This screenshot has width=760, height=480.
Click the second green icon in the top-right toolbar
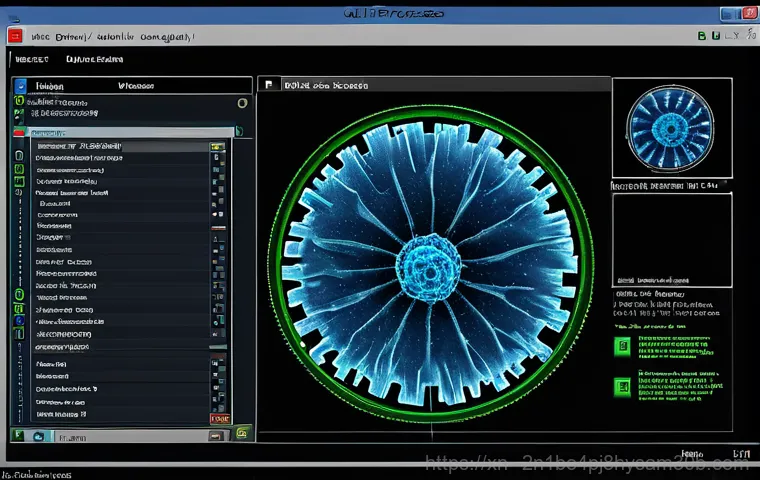pyautogui.click(x=716, y=36)
